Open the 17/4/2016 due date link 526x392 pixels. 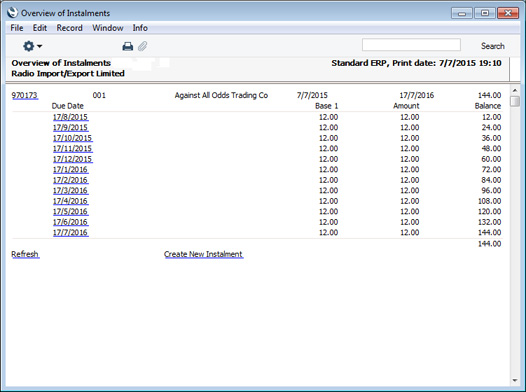70,201
